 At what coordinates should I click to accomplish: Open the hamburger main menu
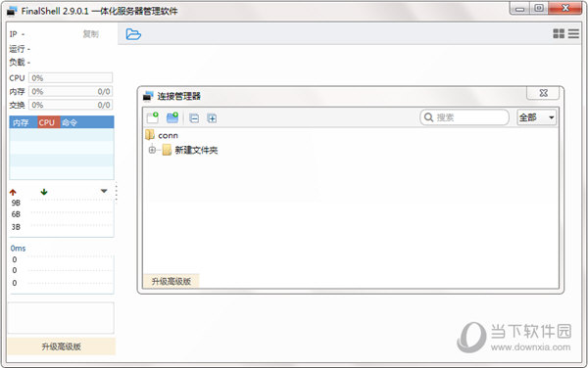[573, 33]
